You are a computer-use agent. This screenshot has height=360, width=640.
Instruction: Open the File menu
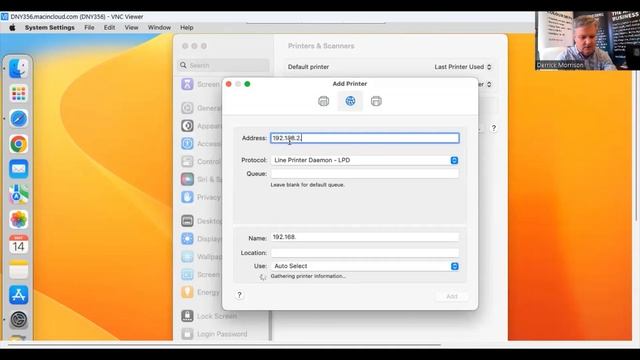click(x=89, y=28)
